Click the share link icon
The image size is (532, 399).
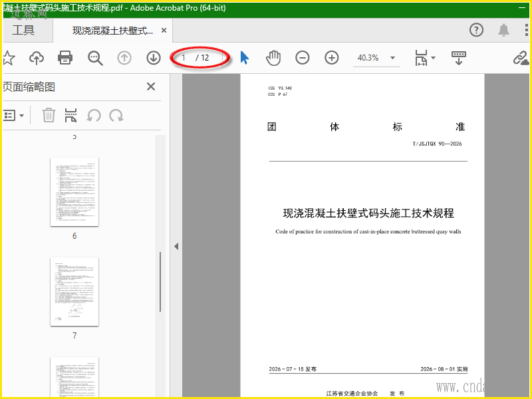521,58
